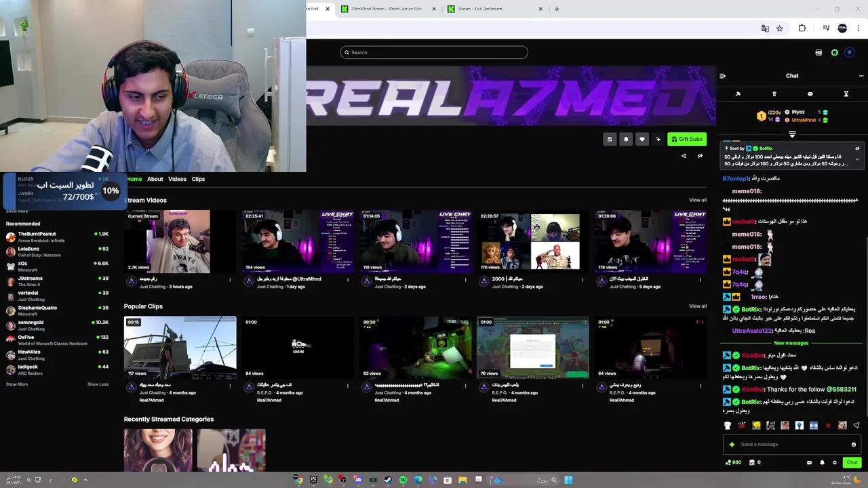Image resolution: width=868 pixels, height=488 pixels.
Task: View all Stream Videos
Action: [698, 200]
